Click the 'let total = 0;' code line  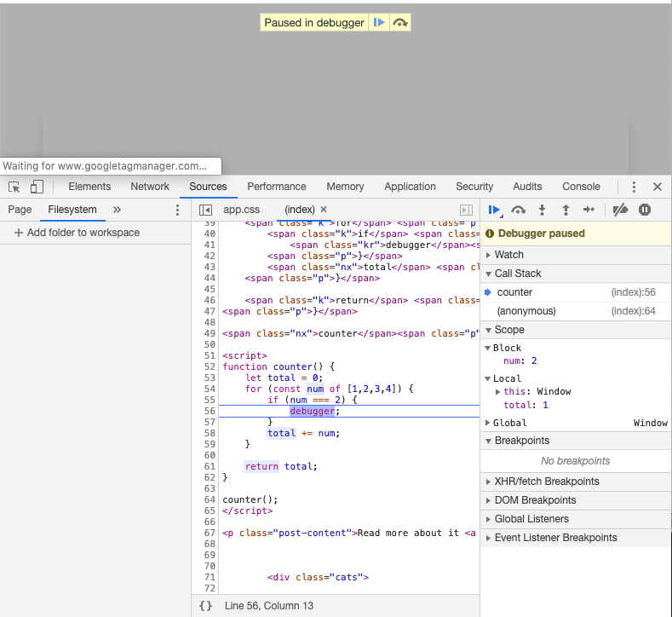pos(284,378)
